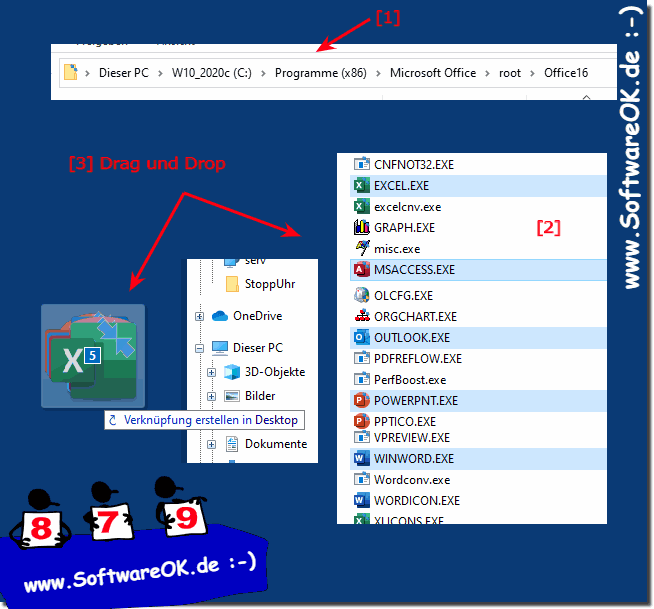This screenshot has width=654, height=609.
Task: Select the Bilder label in tree
Action: [x=260, y=395]
